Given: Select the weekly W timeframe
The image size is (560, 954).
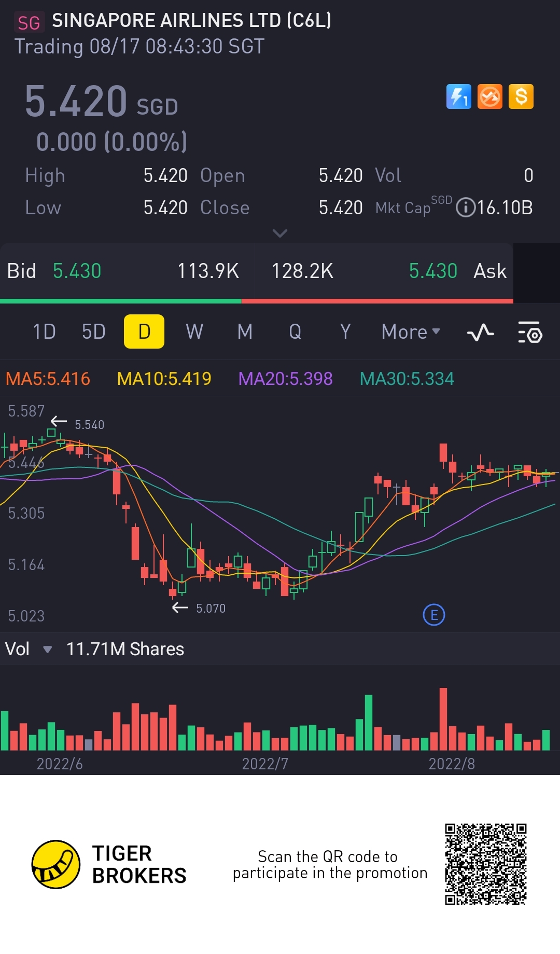Looking at the screenshot, I should pos(194,332).
